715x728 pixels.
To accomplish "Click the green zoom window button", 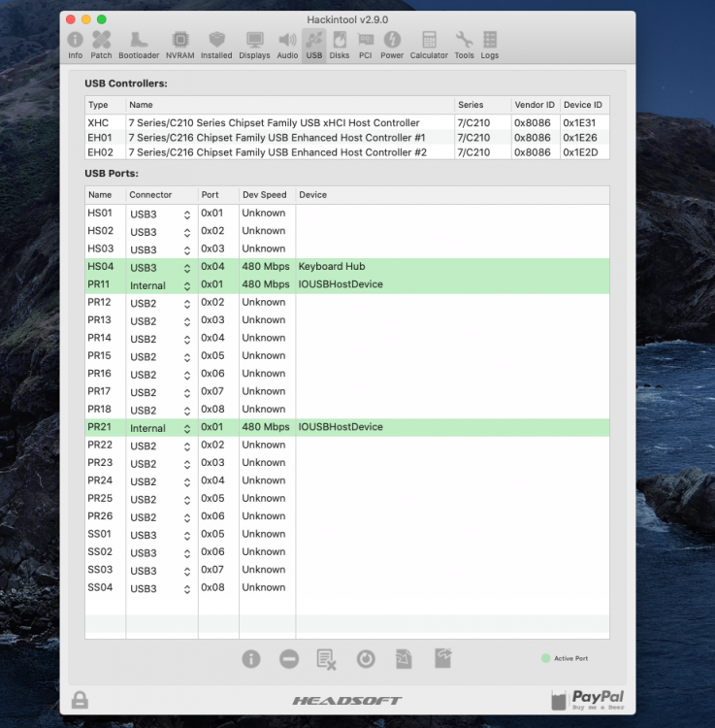I will pos(102,19).
